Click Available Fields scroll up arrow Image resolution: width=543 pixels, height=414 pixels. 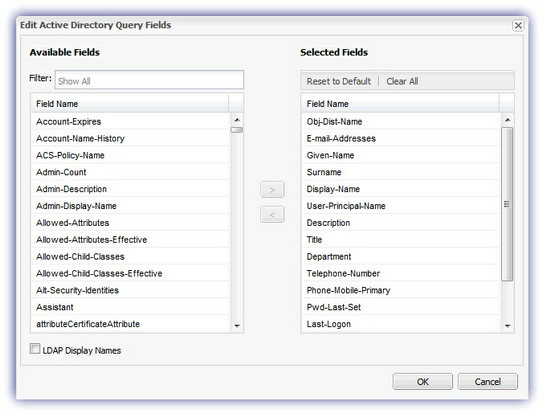coord(237,120)
